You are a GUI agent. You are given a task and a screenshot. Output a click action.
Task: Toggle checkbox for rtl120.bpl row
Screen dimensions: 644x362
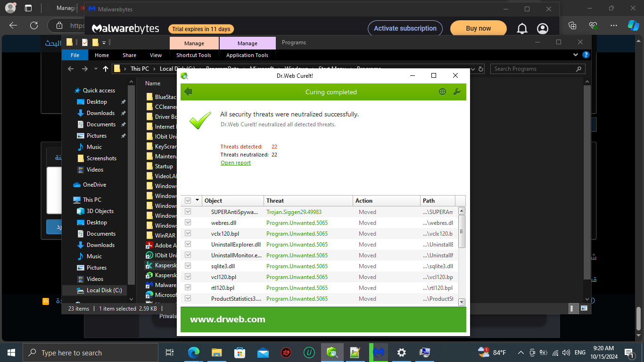click(x=188, y=288)
